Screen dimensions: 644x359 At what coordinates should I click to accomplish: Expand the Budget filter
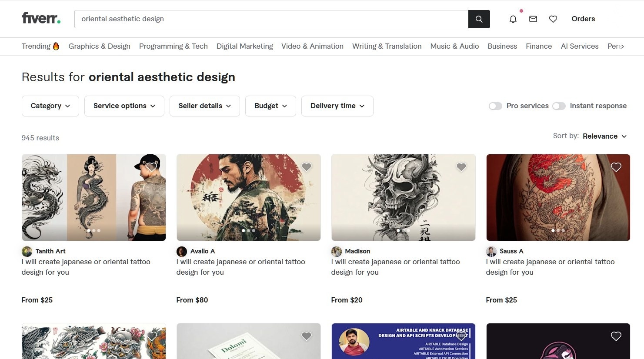click(270, 106)
